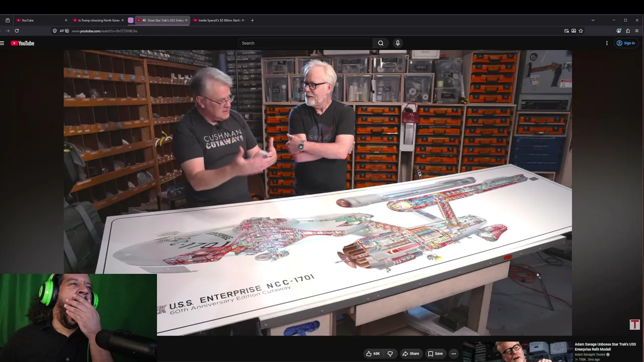Switch to 'Is Trump choosing North Korea' tab
Screen dimensions: 644x362
(99, 20)
